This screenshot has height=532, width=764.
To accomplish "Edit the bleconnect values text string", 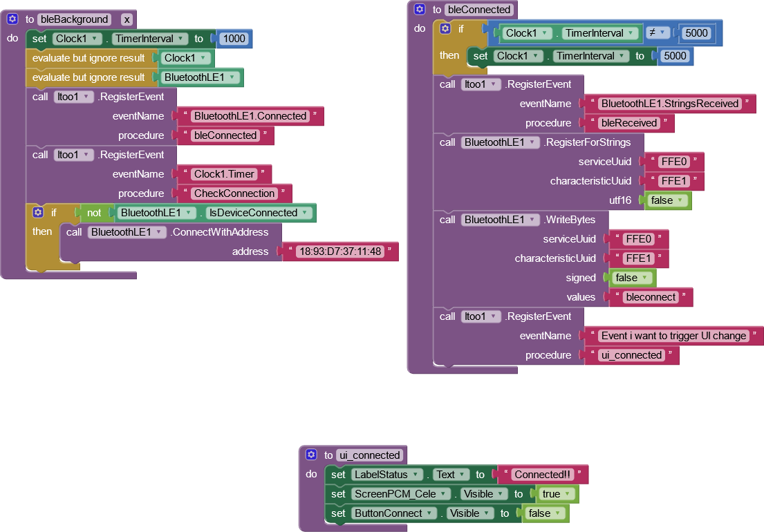I will (649, 297).
